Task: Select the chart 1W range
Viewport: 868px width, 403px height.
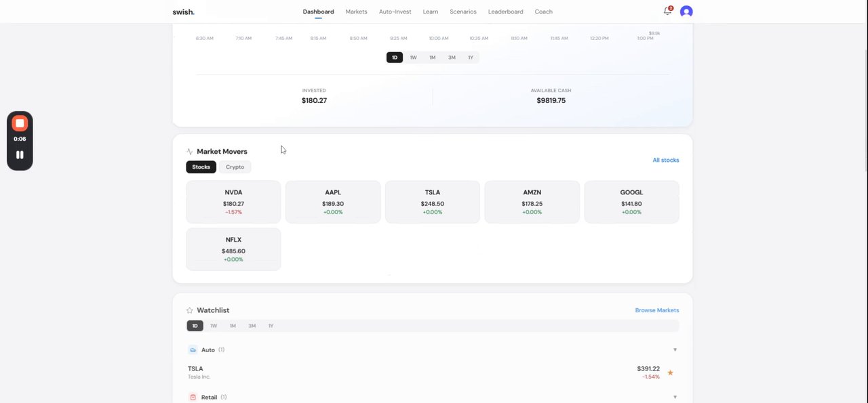Action: (413, 58)
